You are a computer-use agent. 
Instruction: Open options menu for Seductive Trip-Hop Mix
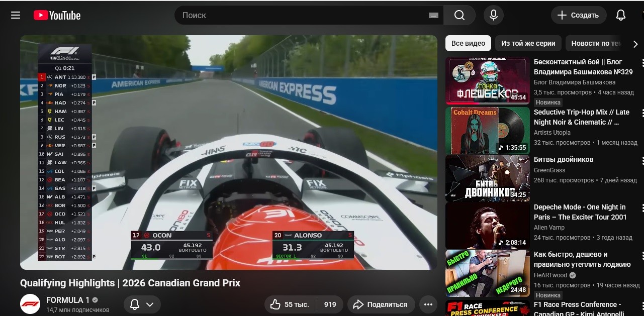pos(642,113)
